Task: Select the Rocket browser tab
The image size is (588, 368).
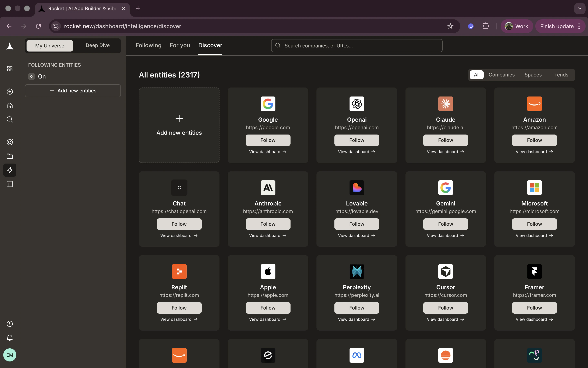Action: pos(82,9)
